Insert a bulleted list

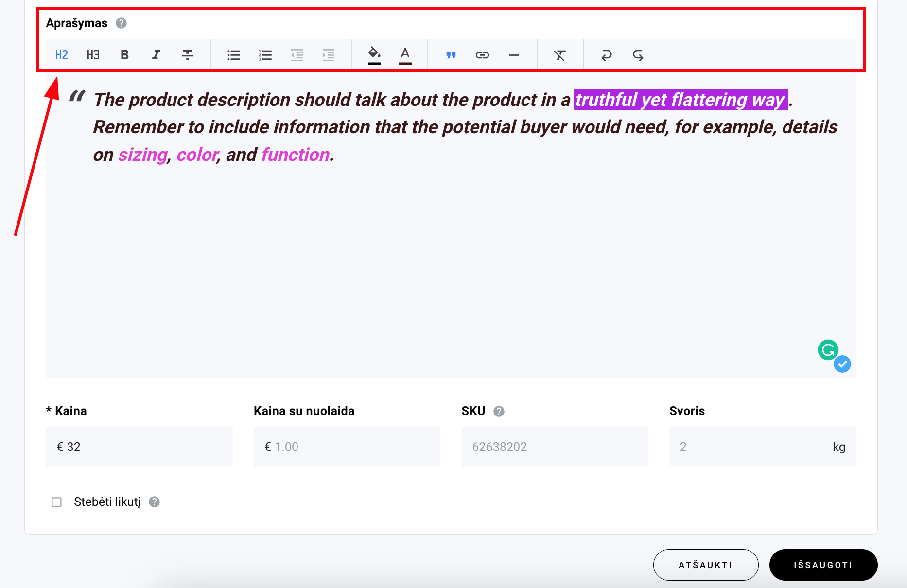234,55
